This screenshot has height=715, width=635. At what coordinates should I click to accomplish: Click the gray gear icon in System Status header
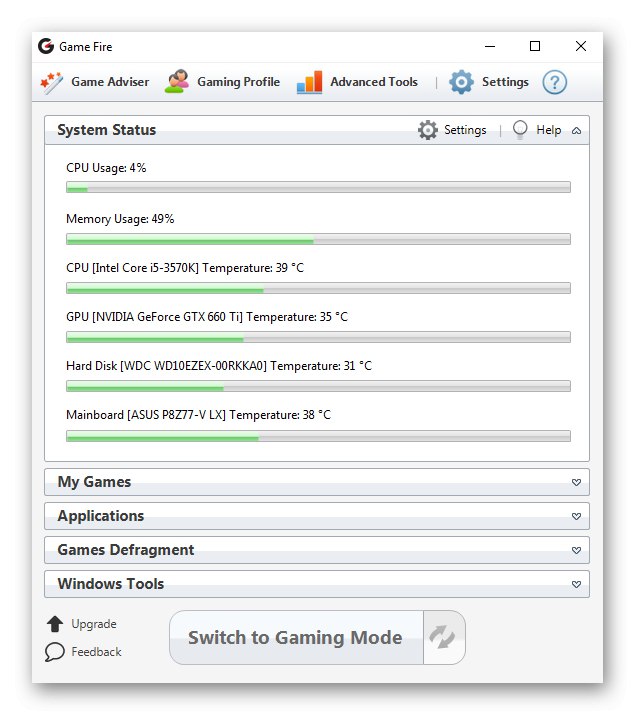(428, 130)
